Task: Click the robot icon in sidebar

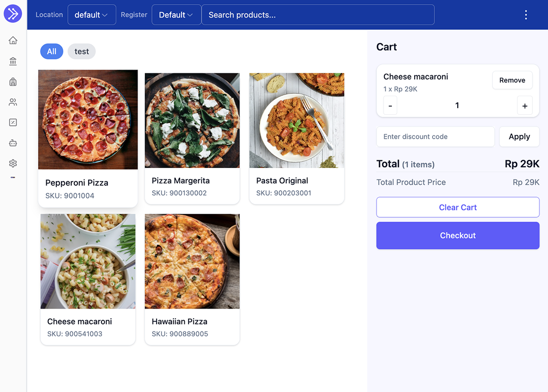Action: pyautogui.click(x=13, y=143)
